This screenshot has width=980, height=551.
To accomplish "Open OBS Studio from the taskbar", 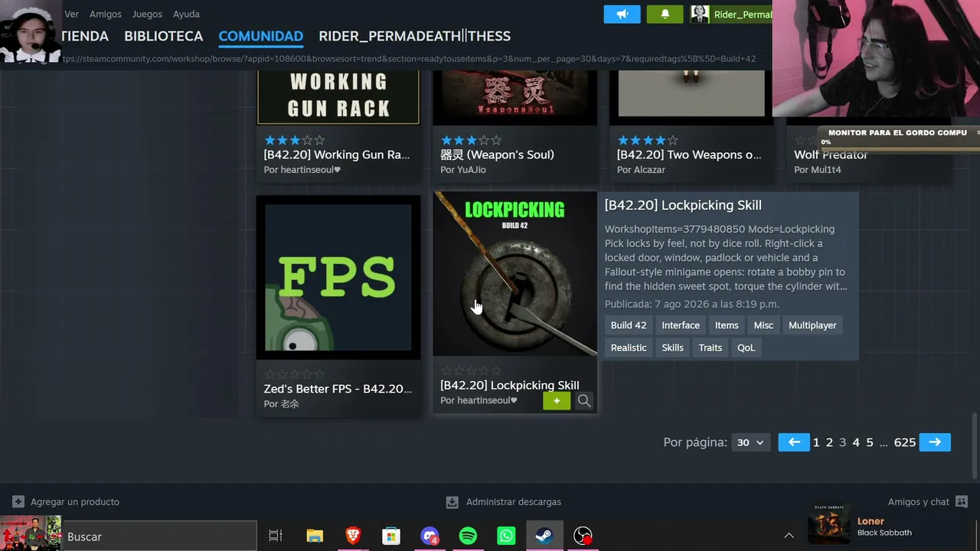I will (583, 536).
